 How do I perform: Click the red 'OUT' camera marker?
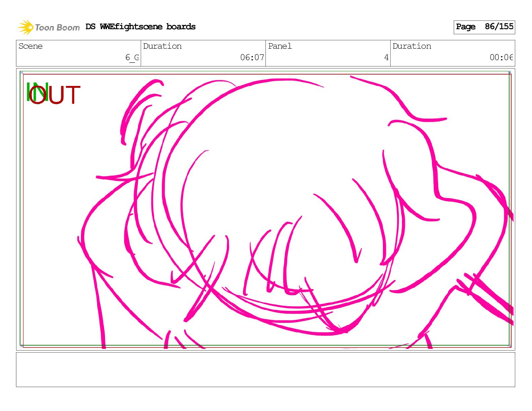54,95
